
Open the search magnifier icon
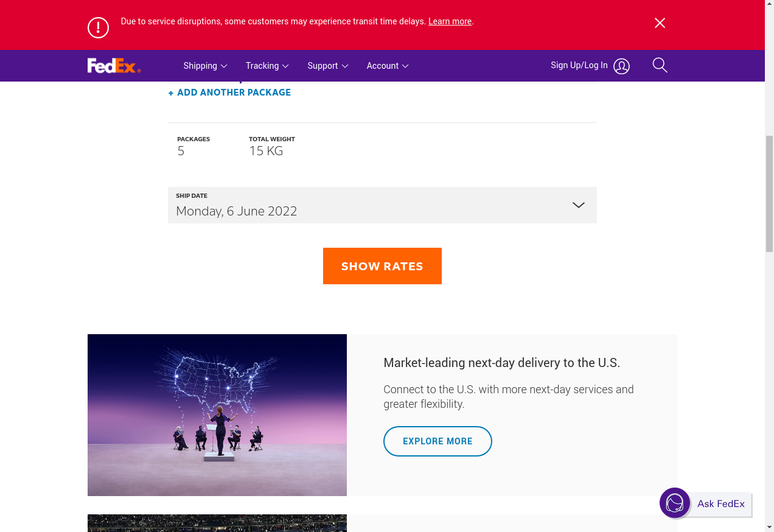click(x=660, y=65)
